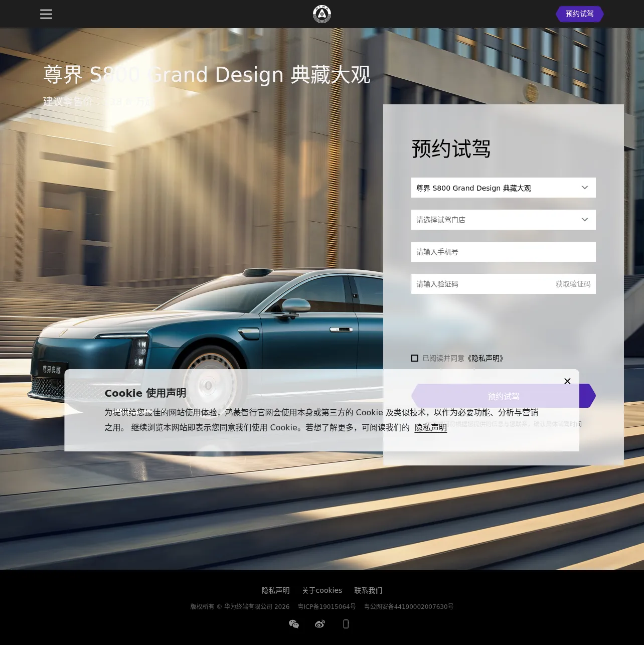The width and height of the screenshot is (644, 645).
Task: Click the header 预约试驾 button
Action: coord(580,14)
